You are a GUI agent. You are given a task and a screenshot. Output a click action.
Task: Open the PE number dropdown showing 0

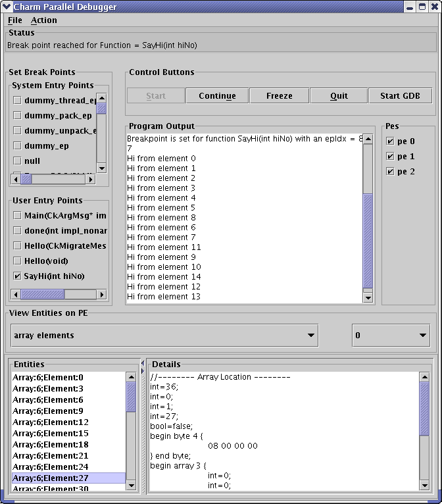point(391,336)
